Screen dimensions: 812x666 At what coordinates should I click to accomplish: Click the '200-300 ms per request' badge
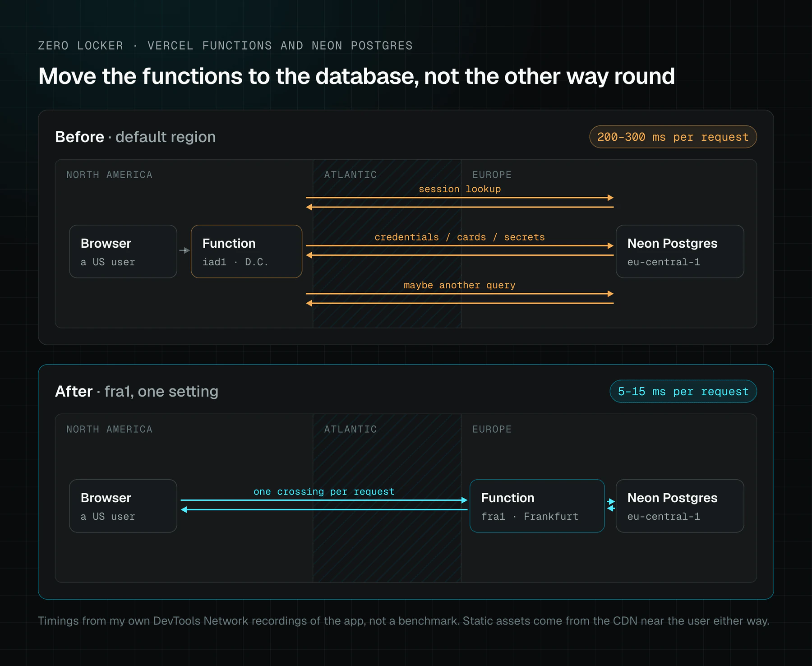[x=673, y=137]
